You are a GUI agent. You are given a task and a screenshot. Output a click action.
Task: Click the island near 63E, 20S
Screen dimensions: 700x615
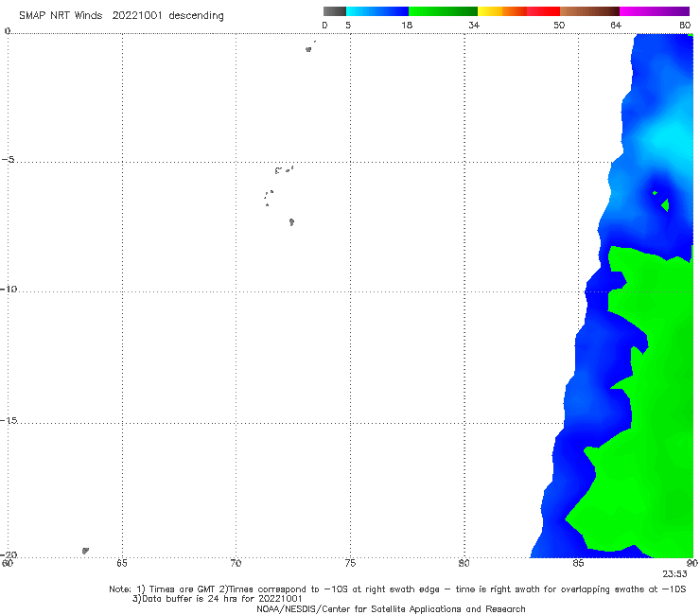tap(85, 551)
